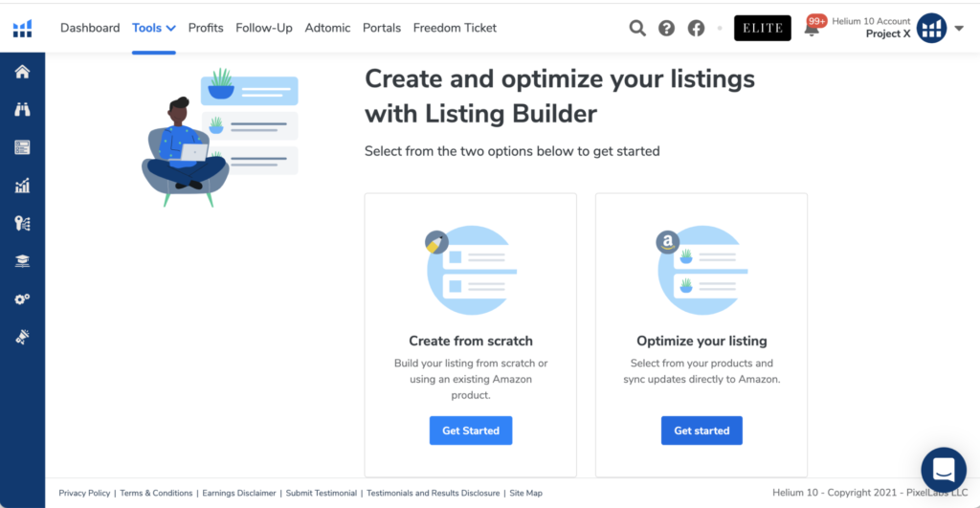The width and height of the screenshot is (980, 508).
Task: Open the gears operations sidebar icon
Action: 22,299
